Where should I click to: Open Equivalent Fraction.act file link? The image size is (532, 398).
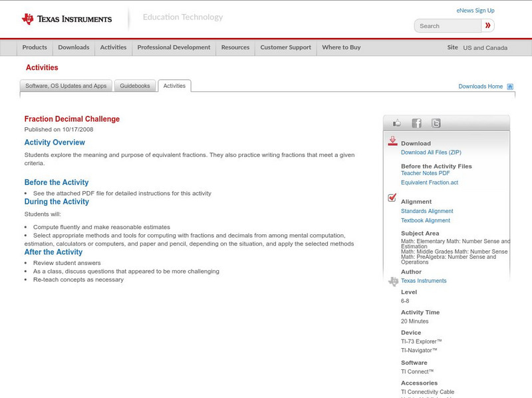tap(430, 183)
